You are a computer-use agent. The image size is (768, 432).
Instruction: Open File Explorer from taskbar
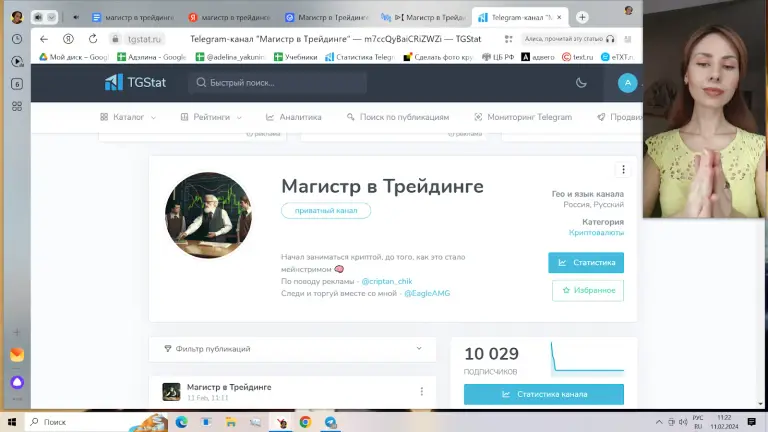231,422
